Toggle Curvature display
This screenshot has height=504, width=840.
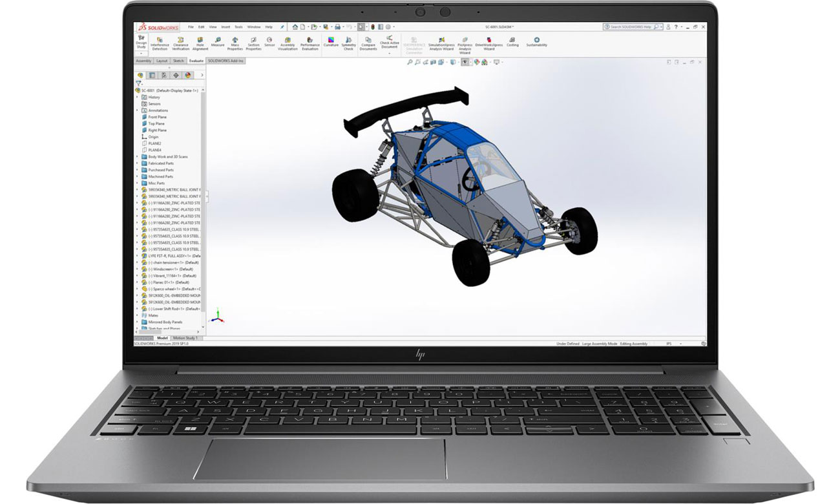tap(331, 42)
